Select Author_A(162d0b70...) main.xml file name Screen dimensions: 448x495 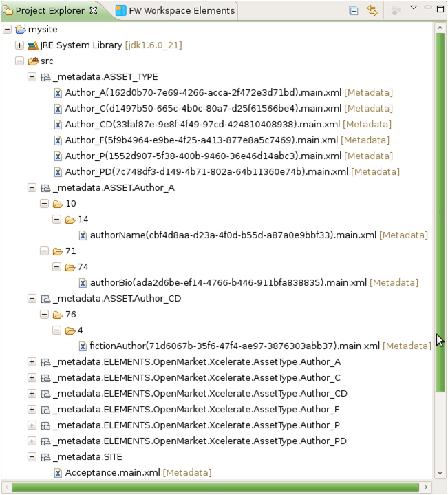pos(203,93)
